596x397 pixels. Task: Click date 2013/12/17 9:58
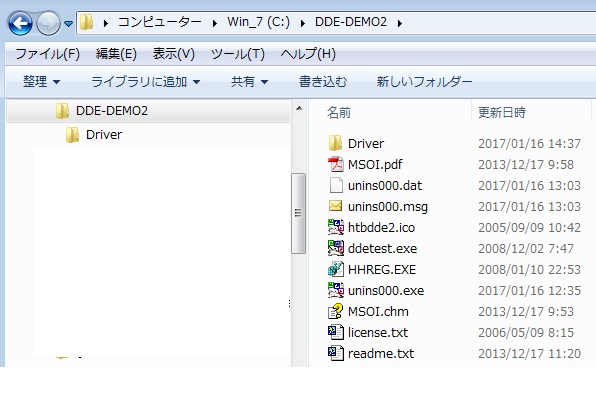click(x=526, y=164)
